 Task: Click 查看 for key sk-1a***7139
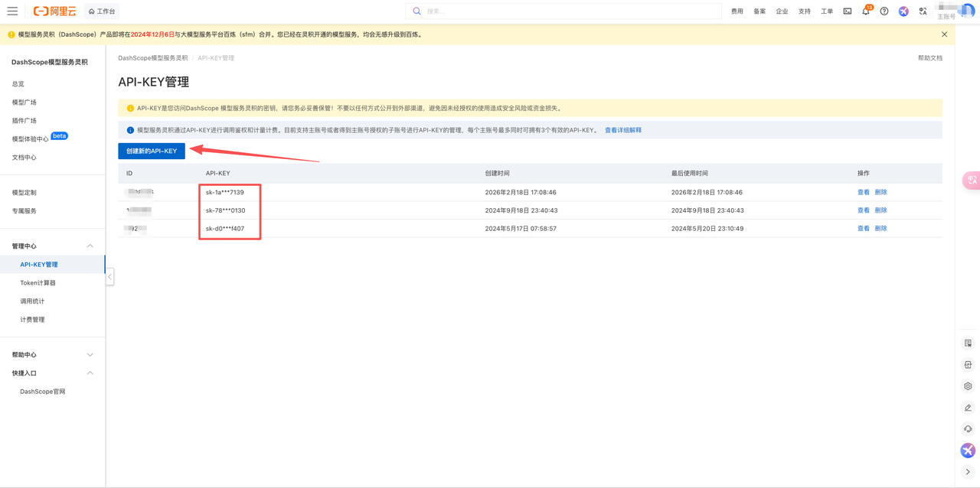(x=864, y=192)
